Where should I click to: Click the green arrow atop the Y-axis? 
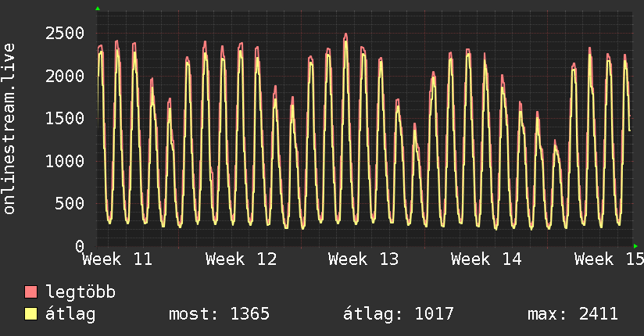click(97, 9)
